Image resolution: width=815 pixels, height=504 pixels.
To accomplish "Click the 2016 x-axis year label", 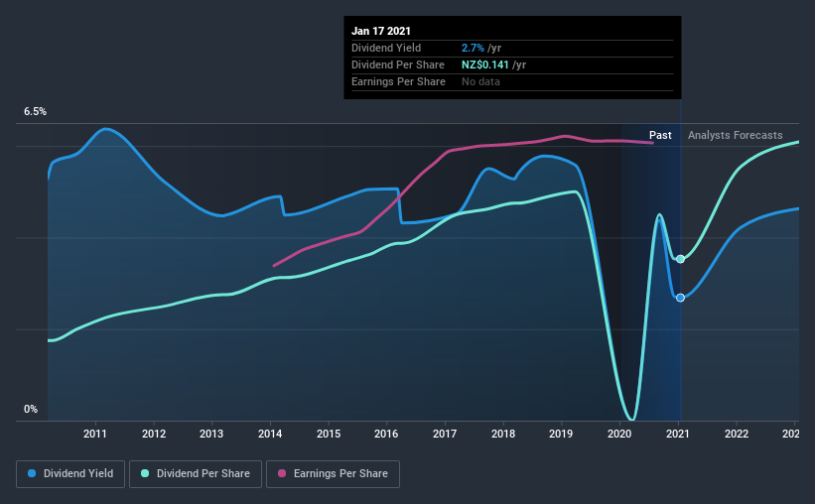I will point(386,434).
